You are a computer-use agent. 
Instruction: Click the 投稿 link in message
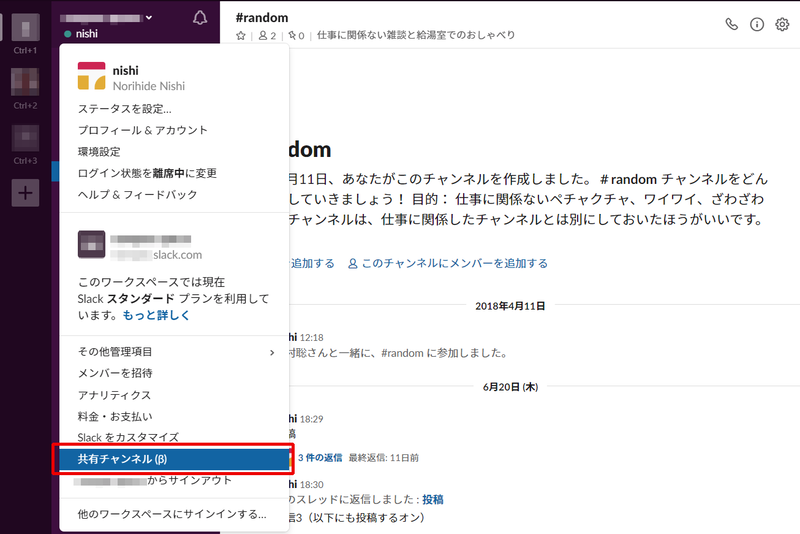click(x=433, y=499)
